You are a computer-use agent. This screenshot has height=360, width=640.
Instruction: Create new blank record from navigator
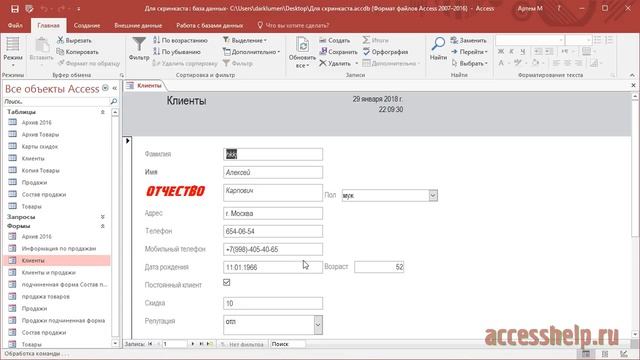(x=210, y=344)
